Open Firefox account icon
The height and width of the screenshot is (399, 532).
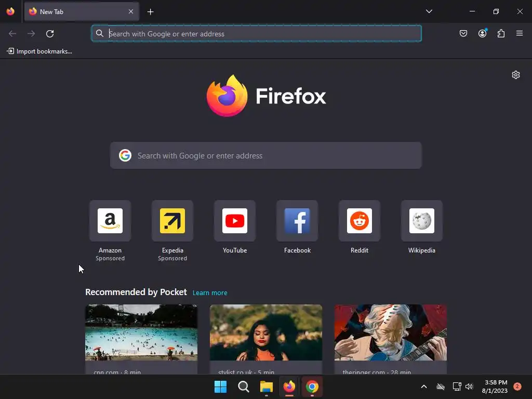(482, 33)
